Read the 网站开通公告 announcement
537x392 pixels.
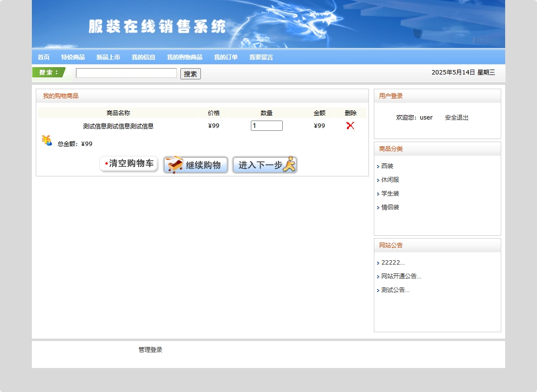click(401, 276)
